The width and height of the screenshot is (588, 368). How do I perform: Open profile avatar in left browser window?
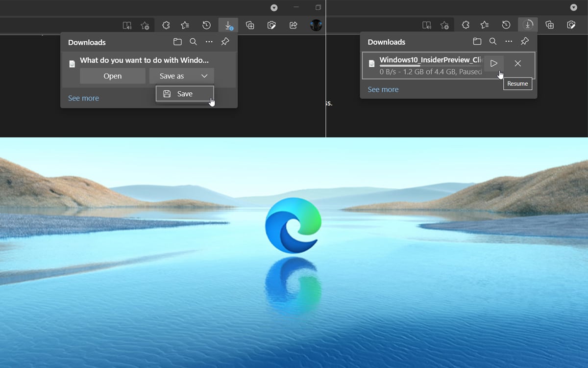pos(316,26)
